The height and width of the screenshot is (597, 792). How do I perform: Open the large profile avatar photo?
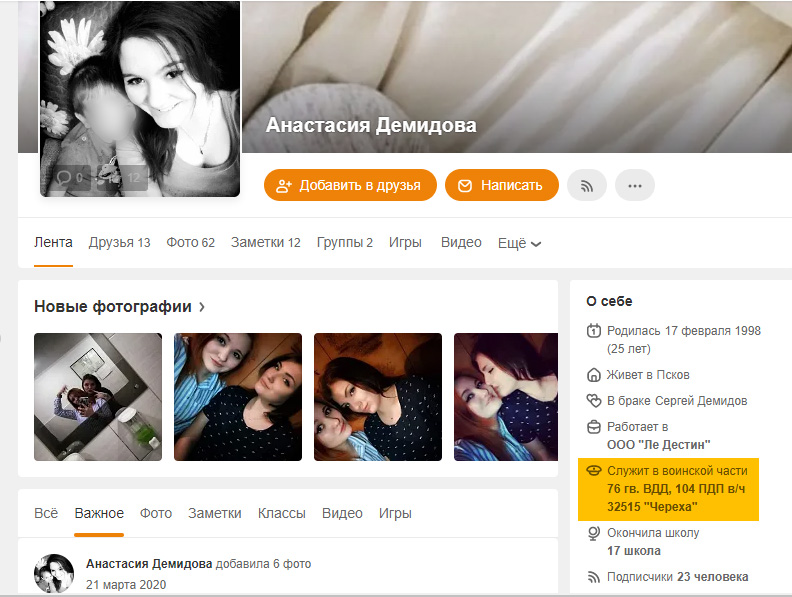point(140,98)
